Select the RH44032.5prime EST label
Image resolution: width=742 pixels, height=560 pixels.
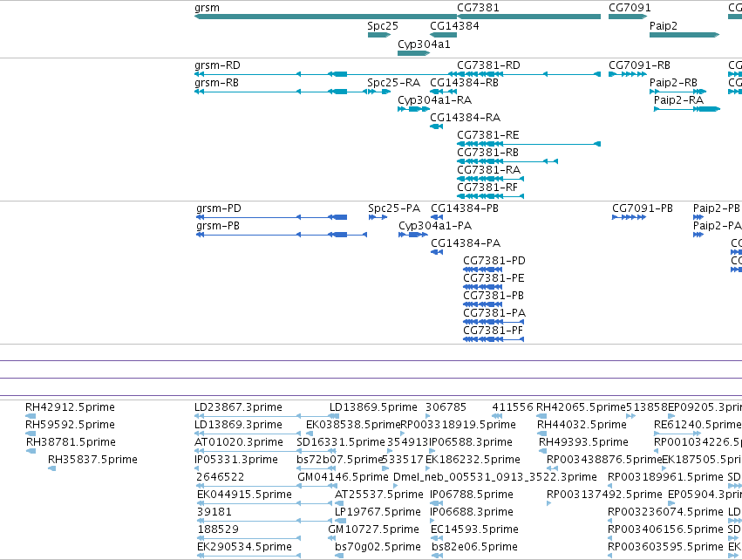click(x=582, y=425)
